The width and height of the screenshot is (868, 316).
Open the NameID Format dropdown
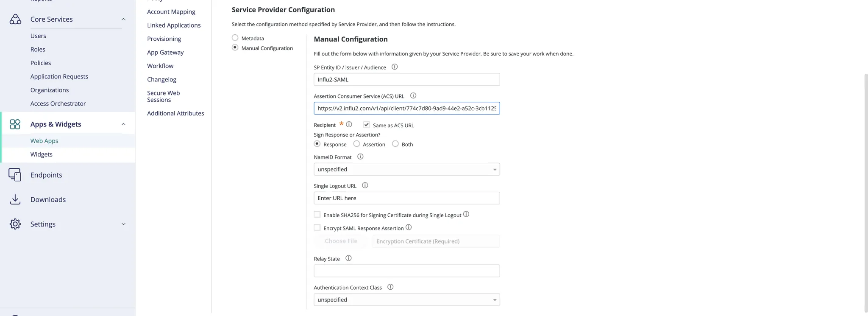point(406,169)
